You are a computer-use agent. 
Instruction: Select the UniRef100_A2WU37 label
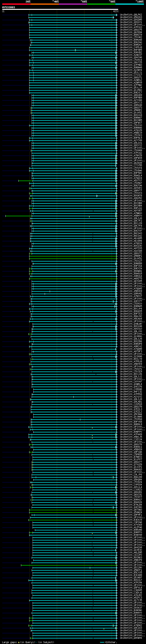(131, 55)
